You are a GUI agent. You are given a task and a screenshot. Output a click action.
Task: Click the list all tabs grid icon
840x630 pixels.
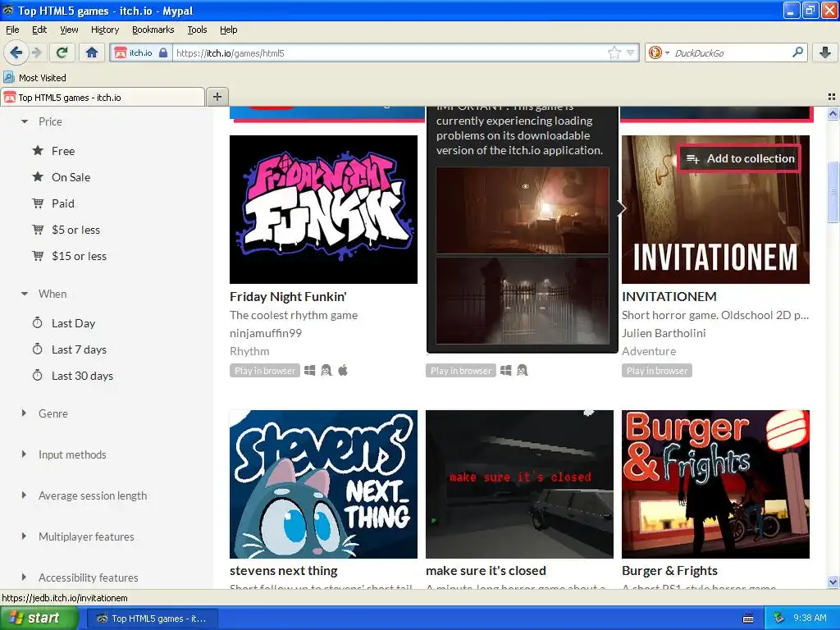tap(832, 97)
